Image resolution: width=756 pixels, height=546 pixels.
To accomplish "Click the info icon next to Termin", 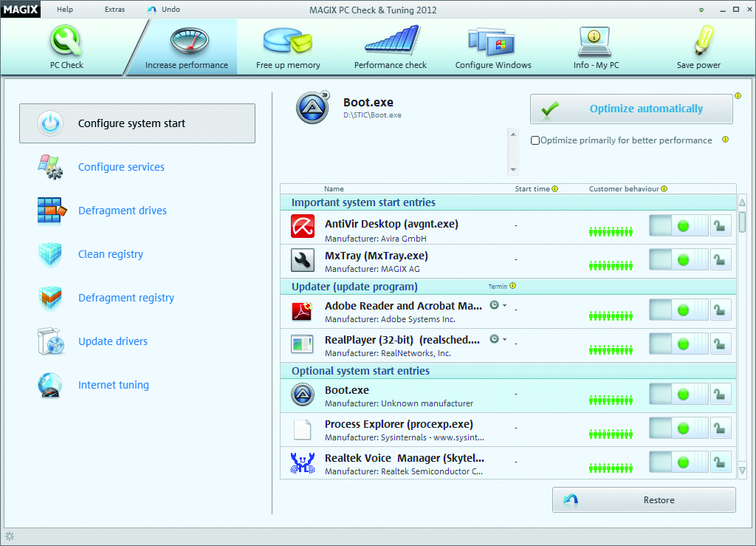I will 513,285.
